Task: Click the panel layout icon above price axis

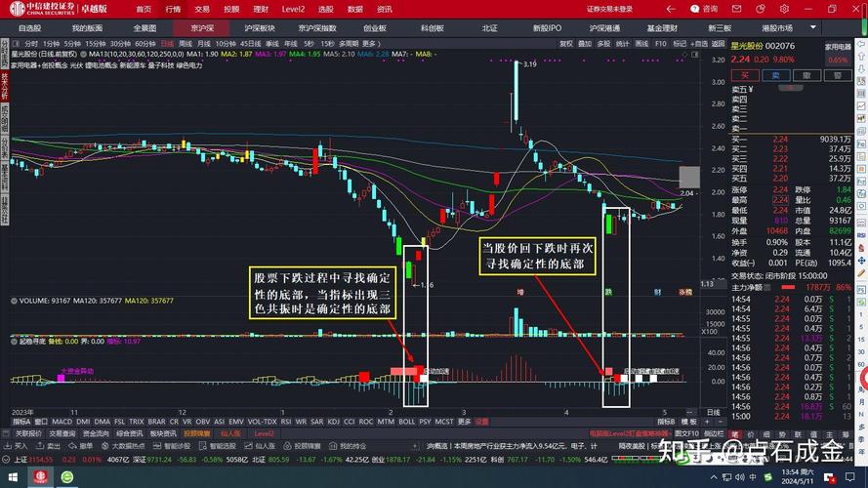Action: pyautogui.click(x=695, y=55)
